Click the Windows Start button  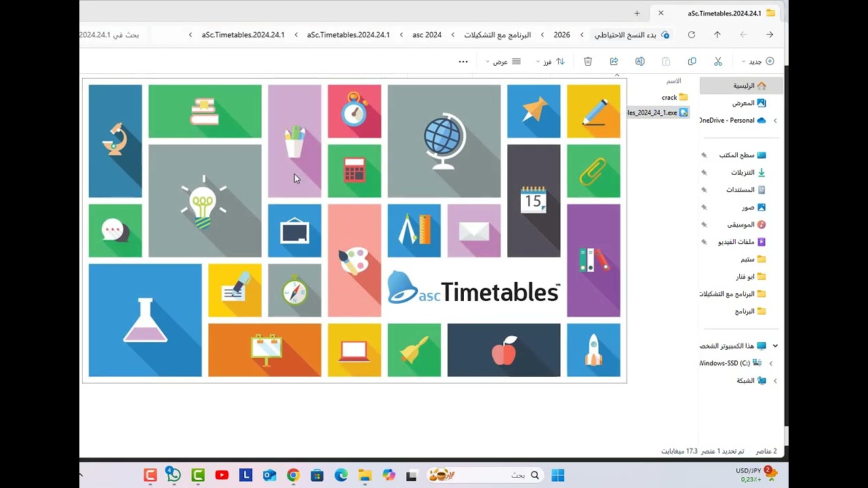tap(558, 475)
